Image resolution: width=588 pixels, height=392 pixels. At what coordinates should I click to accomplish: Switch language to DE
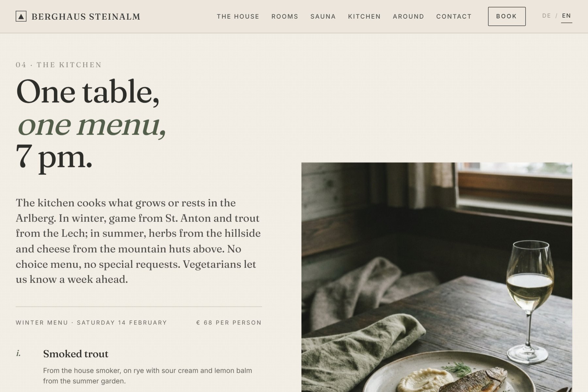click(x=546, y=16)
